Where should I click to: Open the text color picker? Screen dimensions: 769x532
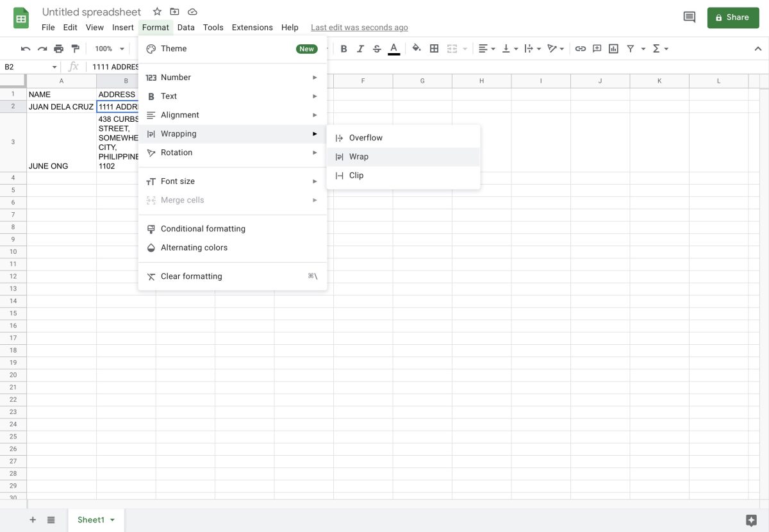pos(393,48)
